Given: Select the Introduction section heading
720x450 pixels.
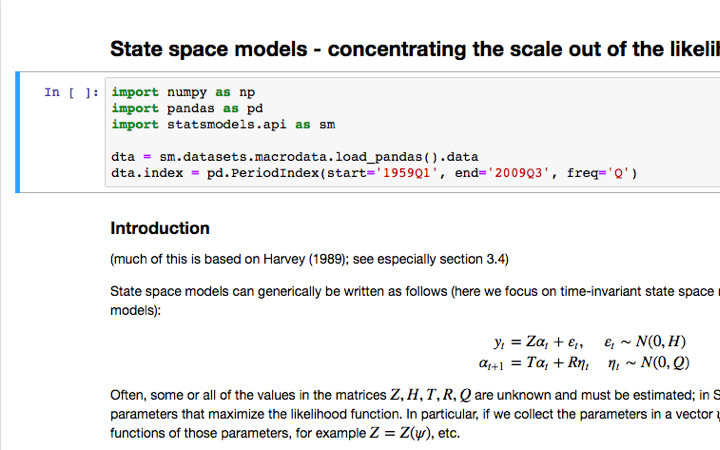Looking at the screenshot, I should click(160, 228).
